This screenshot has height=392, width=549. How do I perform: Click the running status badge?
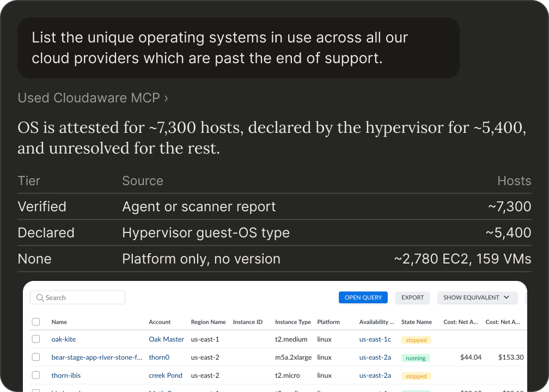(416, 358)
